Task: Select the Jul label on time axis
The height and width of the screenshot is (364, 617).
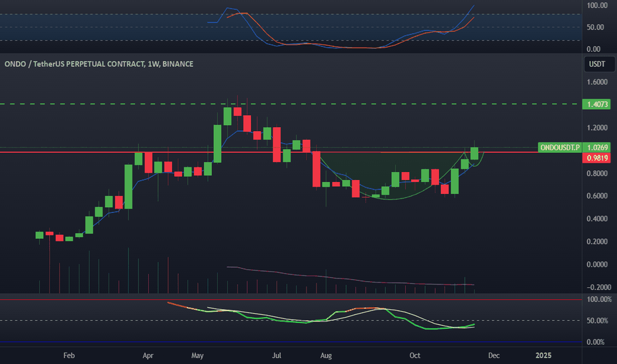Action: click(277, 355)
